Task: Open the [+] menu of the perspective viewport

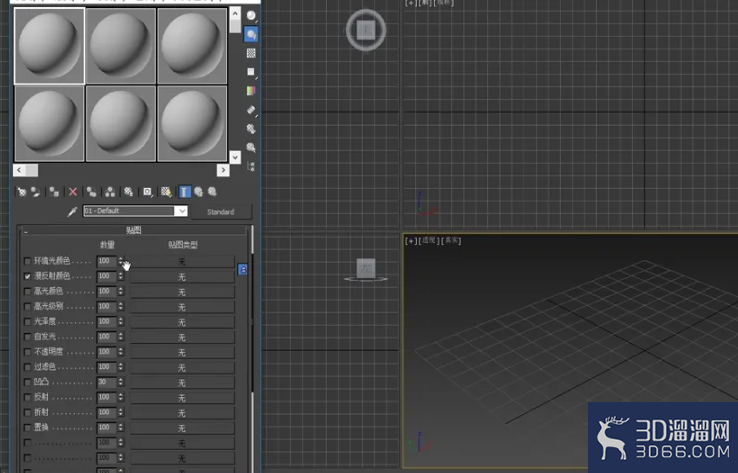Action: coord(410,241)
